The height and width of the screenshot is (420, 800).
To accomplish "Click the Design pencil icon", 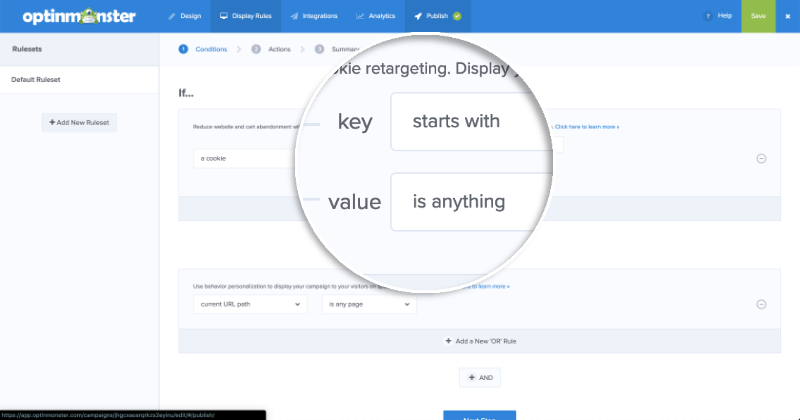I will pyautogui.click(x=171, y=16).
